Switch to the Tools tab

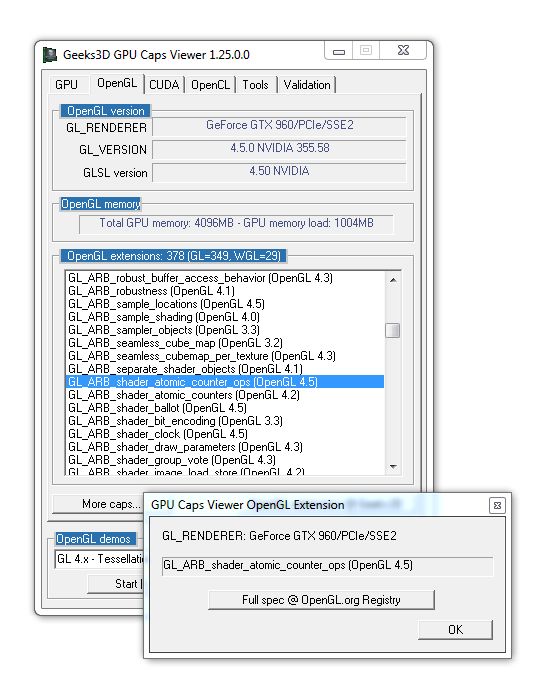point(256,85)
